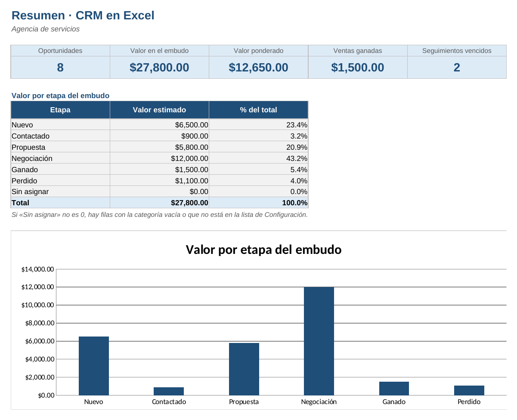This screenshot has height=420, width=517.
Task: Select the $5,800.00 cell
Action: [159, 147]
